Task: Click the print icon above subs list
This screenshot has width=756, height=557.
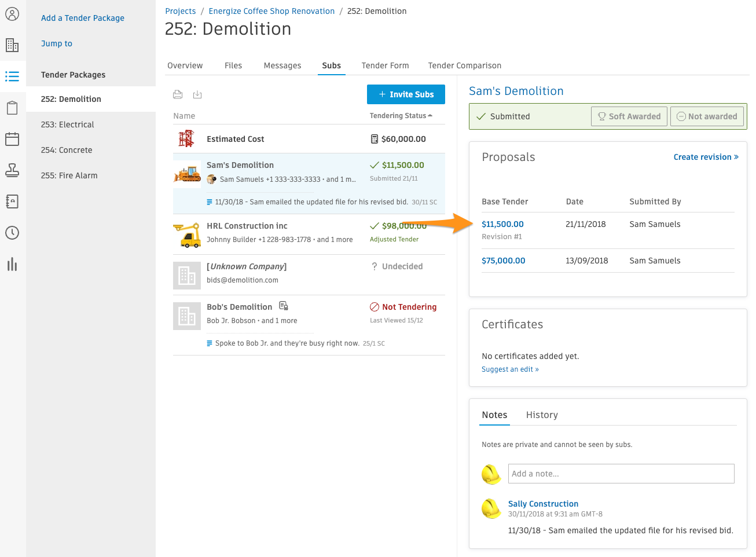Action: coord(178,94)
